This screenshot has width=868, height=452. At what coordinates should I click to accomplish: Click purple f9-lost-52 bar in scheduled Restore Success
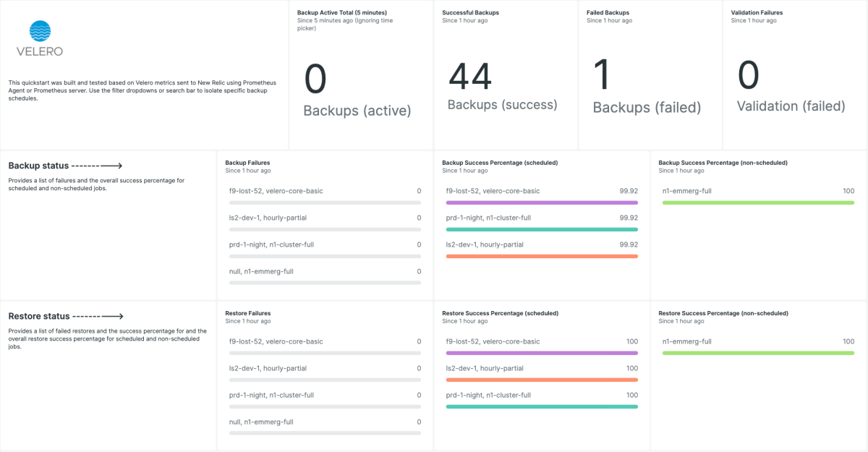(542, 353)
